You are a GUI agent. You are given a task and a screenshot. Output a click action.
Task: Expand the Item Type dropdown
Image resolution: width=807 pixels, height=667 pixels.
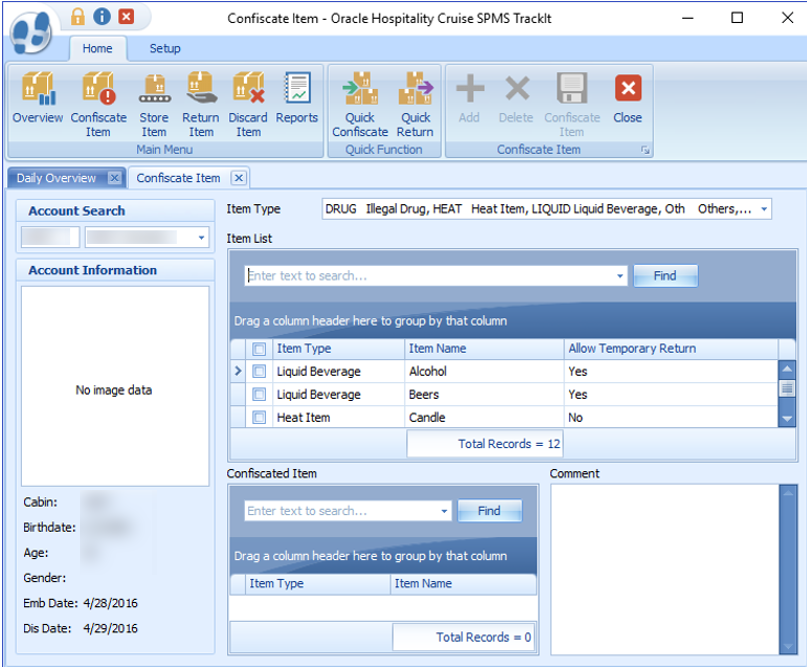coord(764,209)
